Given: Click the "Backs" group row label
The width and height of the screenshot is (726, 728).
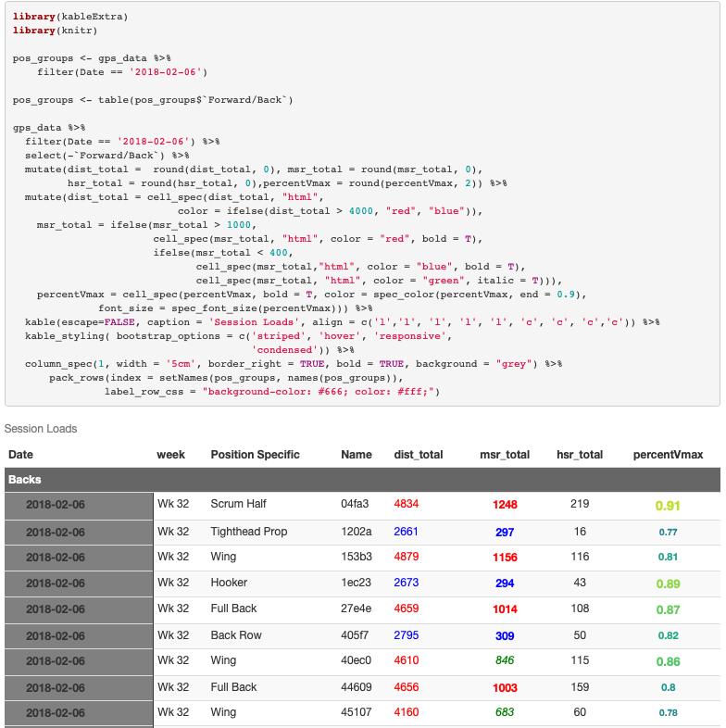Looking at the screenshot, I should click(x=24, y=480).
